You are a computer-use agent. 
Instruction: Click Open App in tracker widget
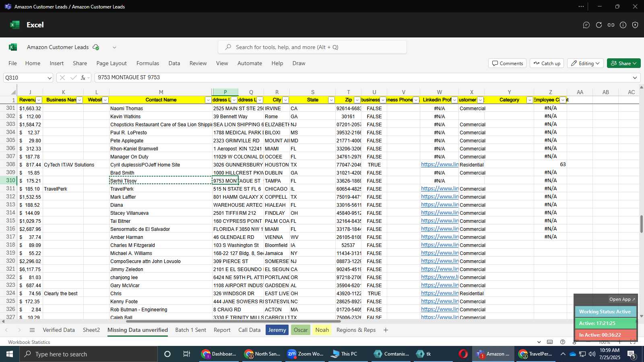[622, 299]
